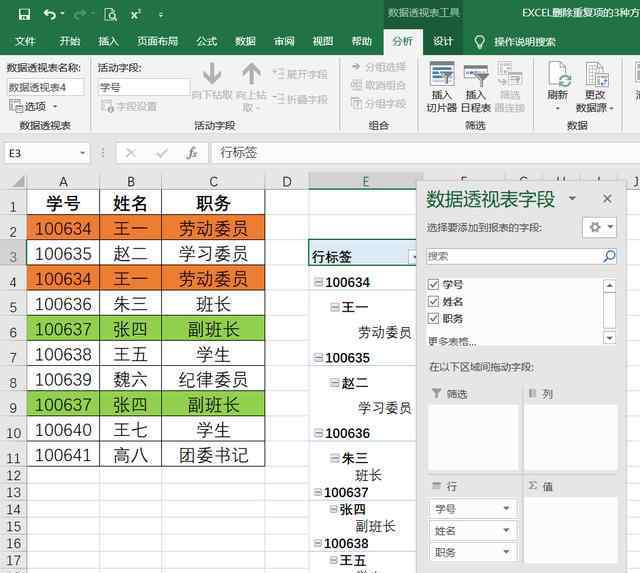Click the Refresh (刷新) icon
Viewport: 640px width, 573px height.
click(x=557, y=76)
